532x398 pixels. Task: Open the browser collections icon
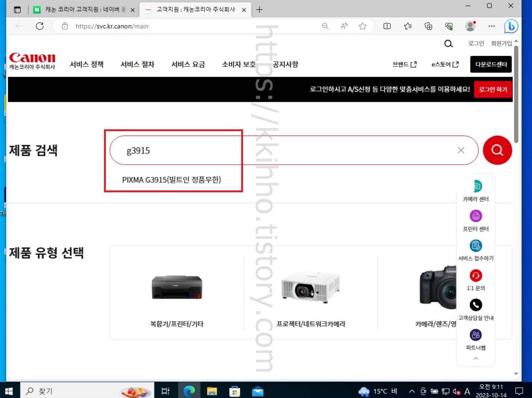pos(428,26)
